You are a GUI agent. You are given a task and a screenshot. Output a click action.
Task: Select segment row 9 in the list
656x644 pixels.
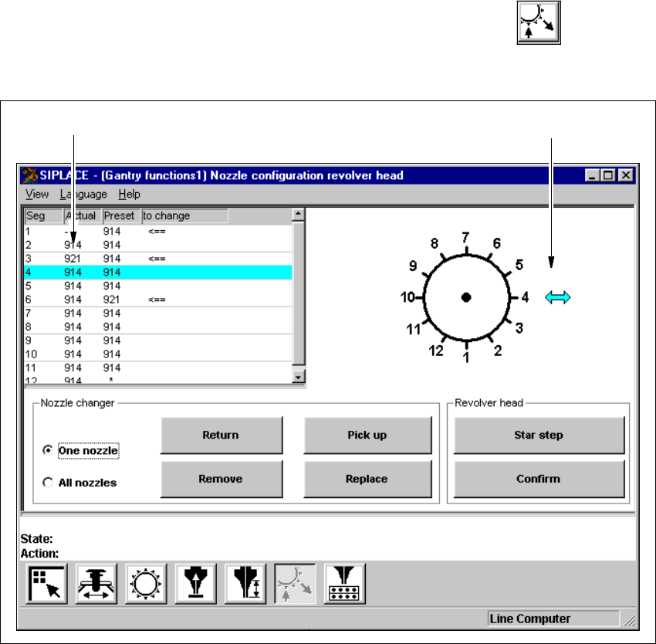[x=158, y=341]
